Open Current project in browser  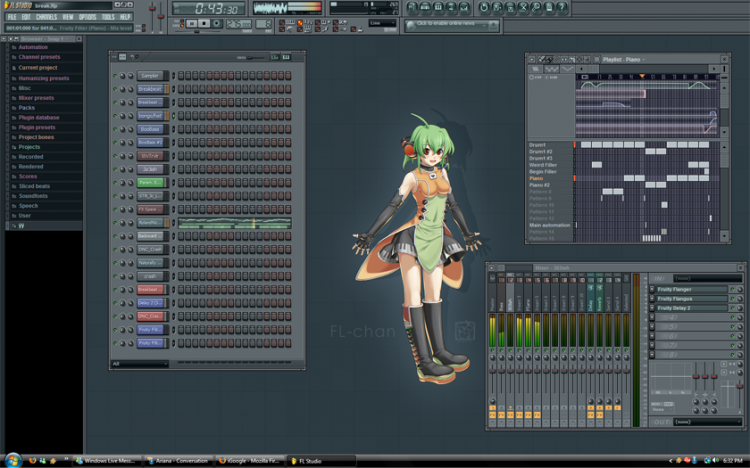[38, 67]
